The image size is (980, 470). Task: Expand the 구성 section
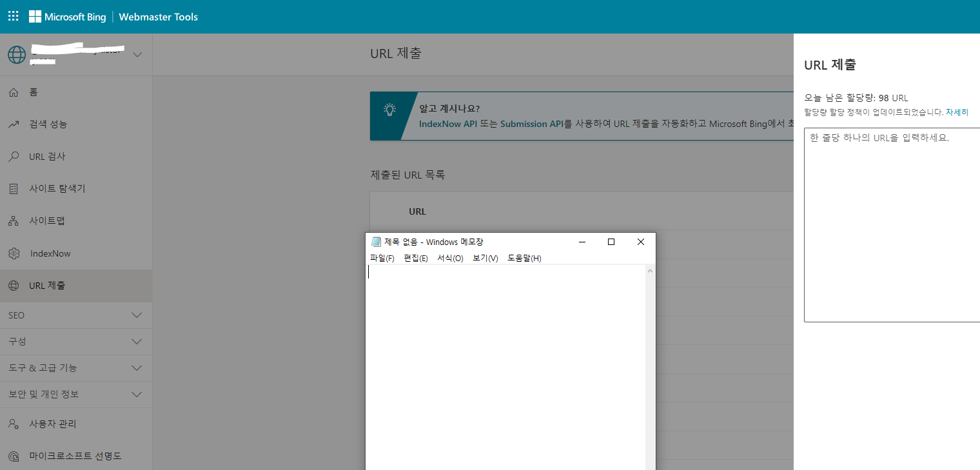(x=76, y=341)
